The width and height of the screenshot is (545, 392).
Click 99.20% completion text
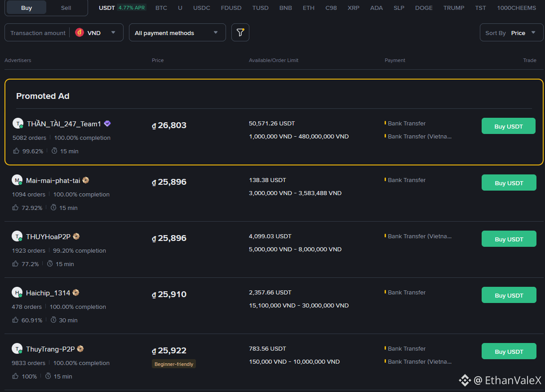80,250
